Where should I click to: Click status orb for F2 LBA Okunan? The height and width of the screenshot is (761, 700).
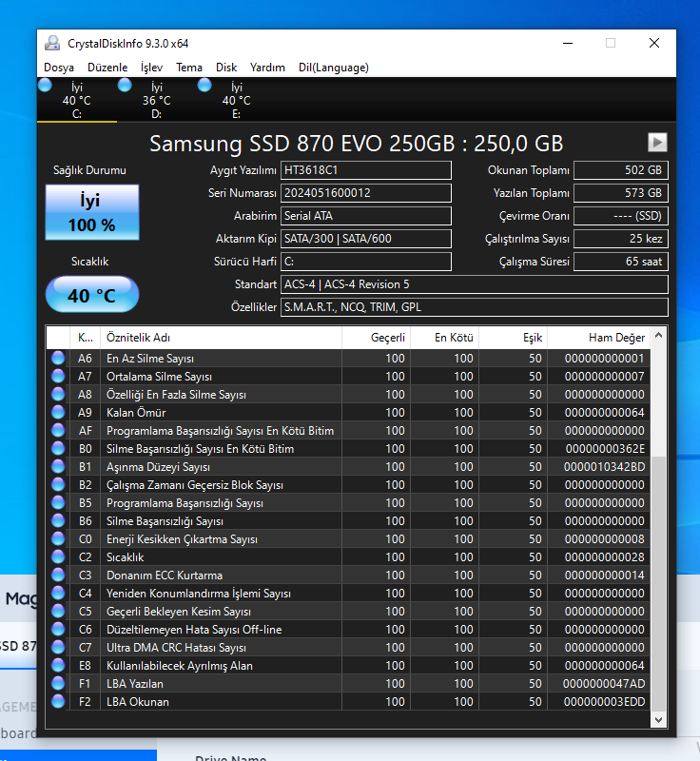point(58,701)
